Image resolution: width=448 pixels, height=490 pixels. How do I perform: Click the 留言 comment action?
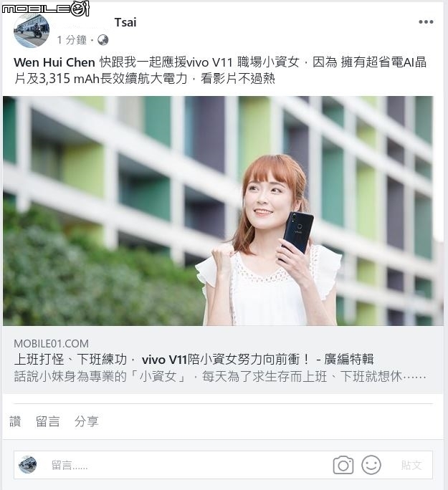[47, 421]
